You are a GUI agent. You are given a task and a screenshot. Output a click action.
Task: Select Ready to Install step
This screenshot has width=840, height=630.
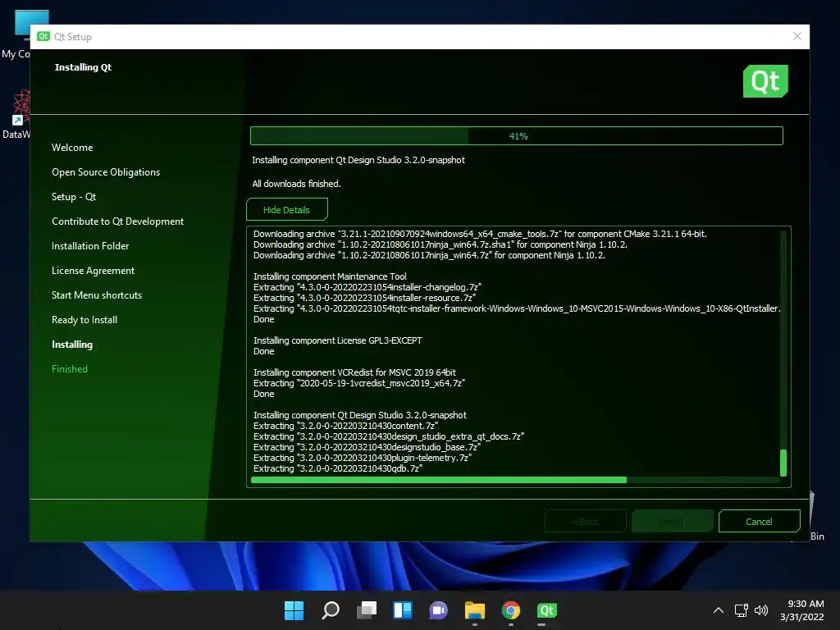pyautogui.click(x=84, y=320)
